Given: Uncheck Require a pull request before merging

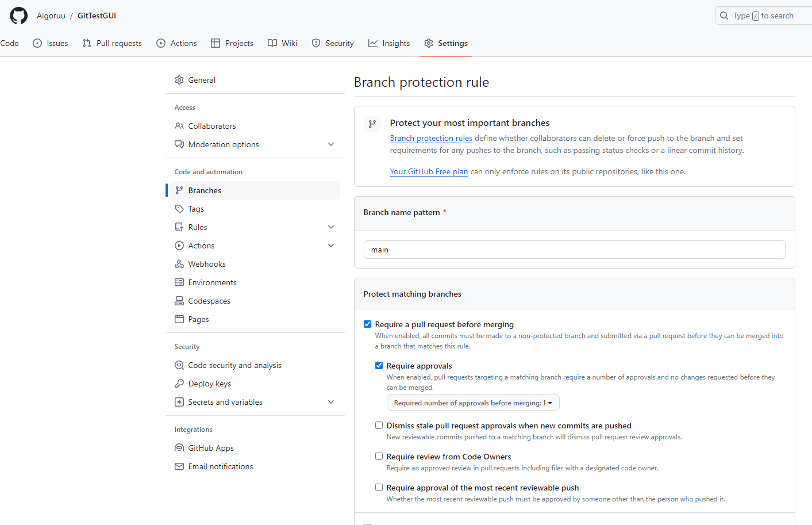Looking at the screenshot, I should pos(367,324).
